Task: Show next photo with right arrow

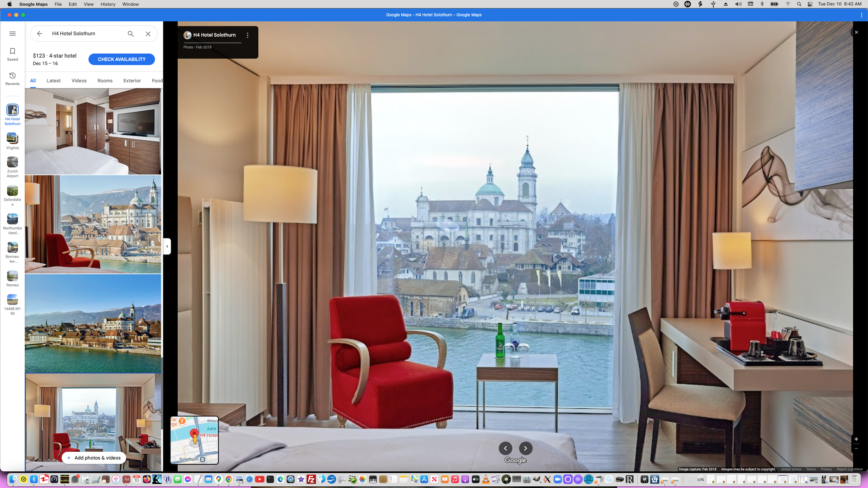Action: (x=526, y=448)
